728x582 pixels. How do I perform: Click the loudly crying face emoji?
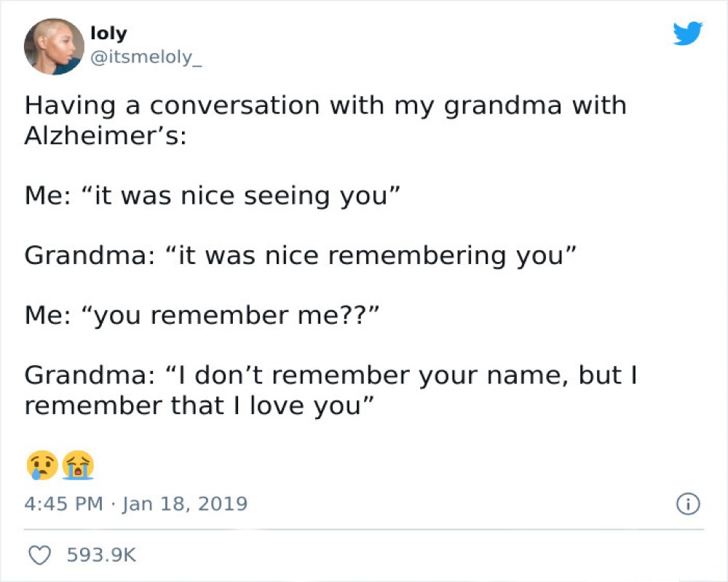coord(78,464)
